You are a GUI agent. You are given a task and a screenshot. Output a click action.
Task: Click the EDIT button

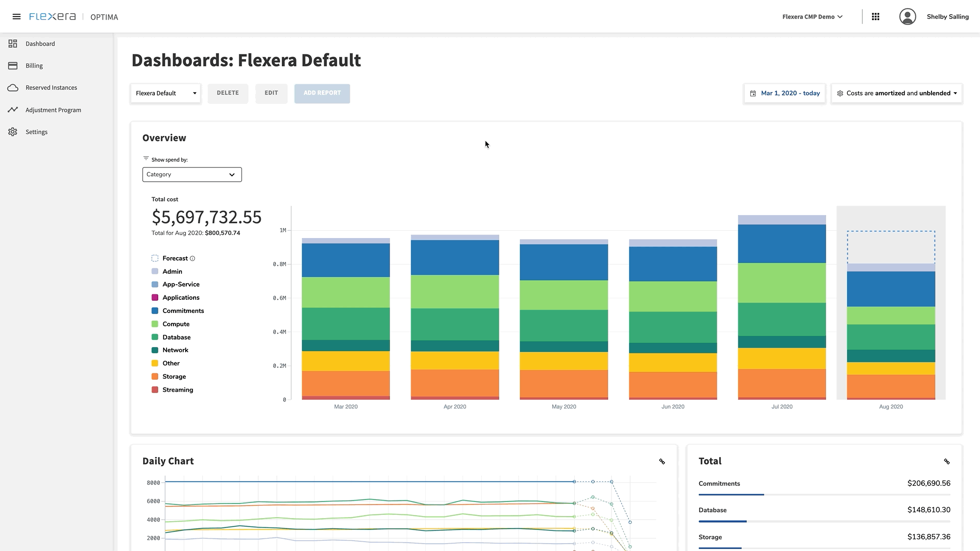click(x=271, y=93)
